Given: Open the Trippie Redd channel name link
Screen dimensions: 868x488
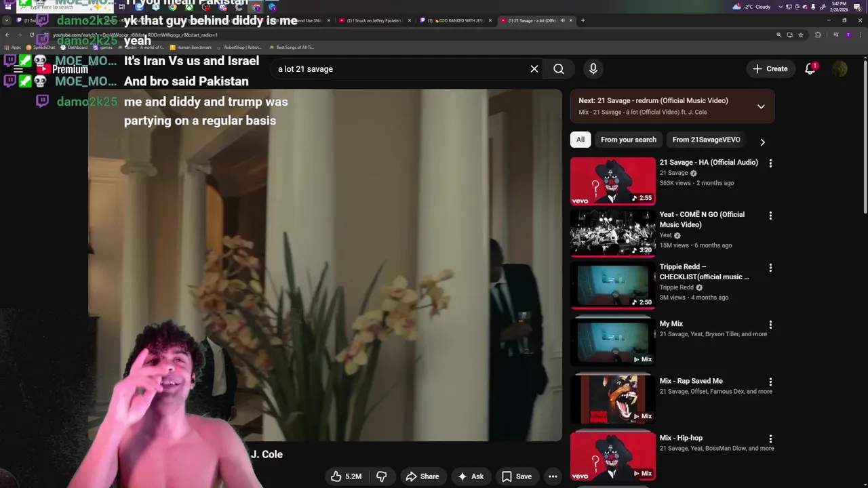Looking at the screenshot, I should tap(677, 287).
